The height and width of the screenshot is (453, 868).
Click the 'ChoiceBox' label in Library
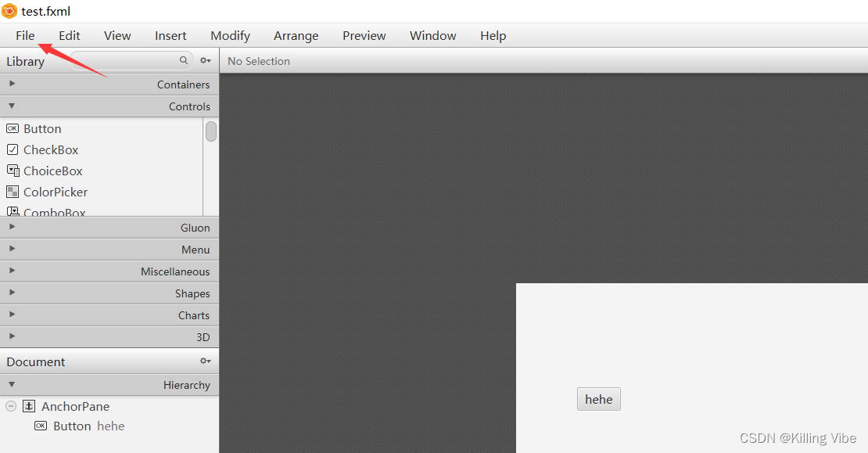[x=53, y=171]
